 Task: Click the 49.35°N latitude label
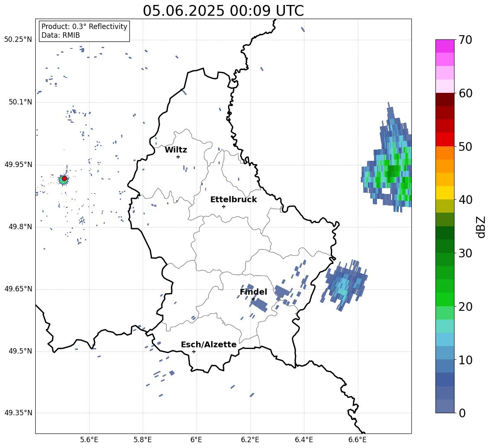18,413
